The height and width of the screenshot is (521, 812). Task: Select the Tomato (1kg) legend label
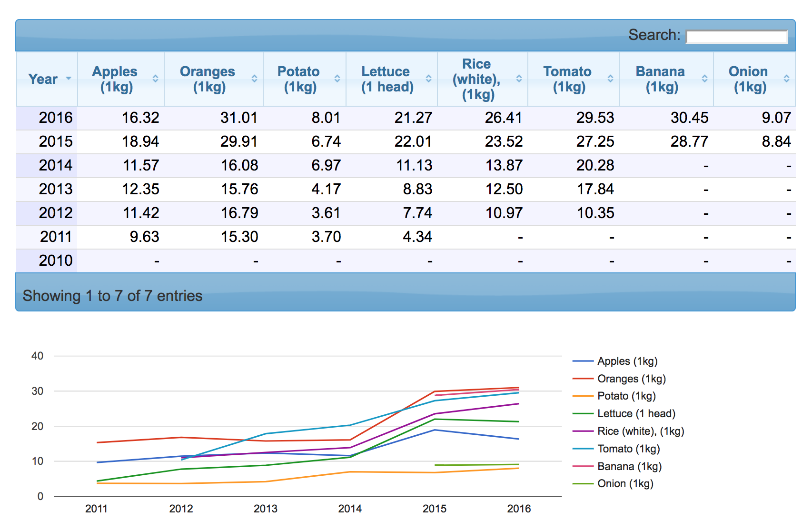[x=628, y=449]
